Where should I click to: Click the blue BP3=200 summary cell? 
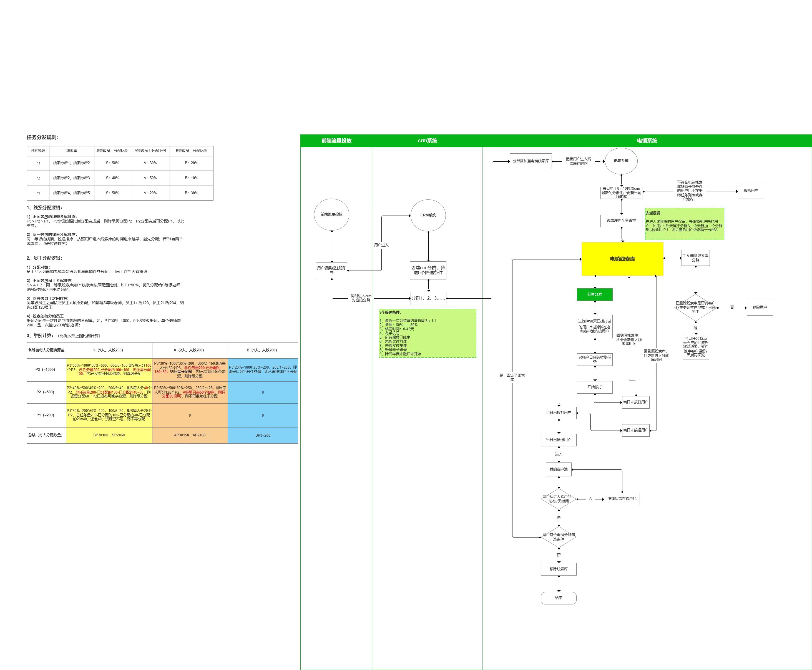(x=263, y=435)
